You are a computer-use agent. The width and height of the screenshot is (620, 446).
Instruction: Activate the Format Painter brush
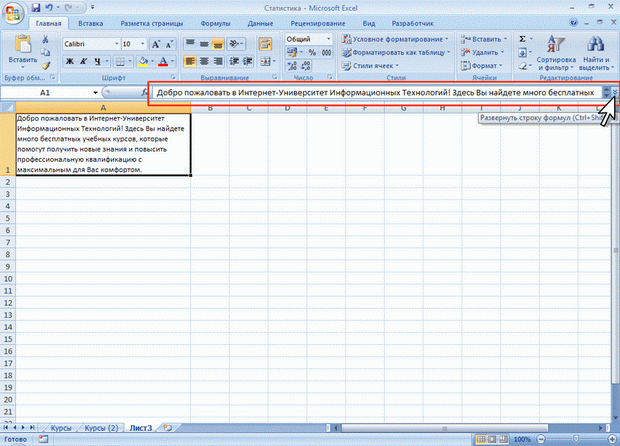coord(45,65)
